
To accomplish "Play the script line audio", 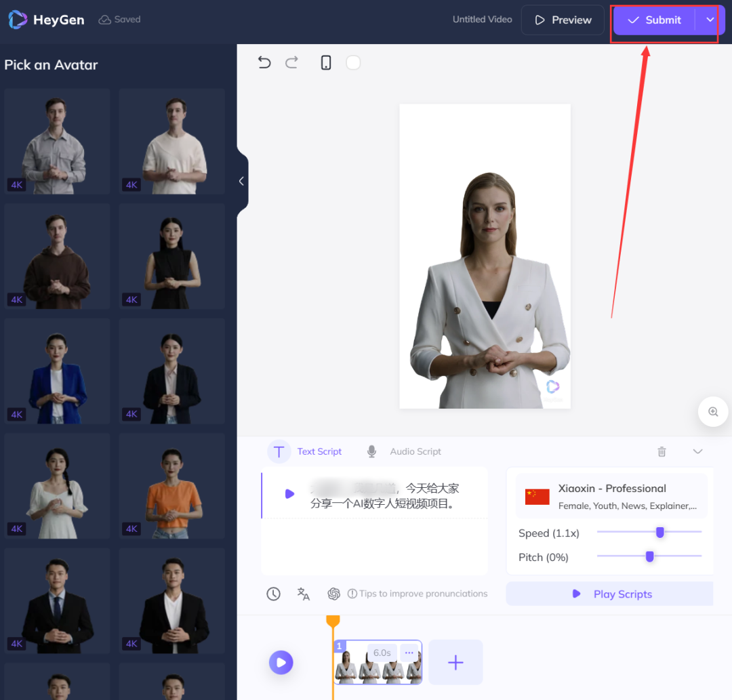I will tap(289, 494).
